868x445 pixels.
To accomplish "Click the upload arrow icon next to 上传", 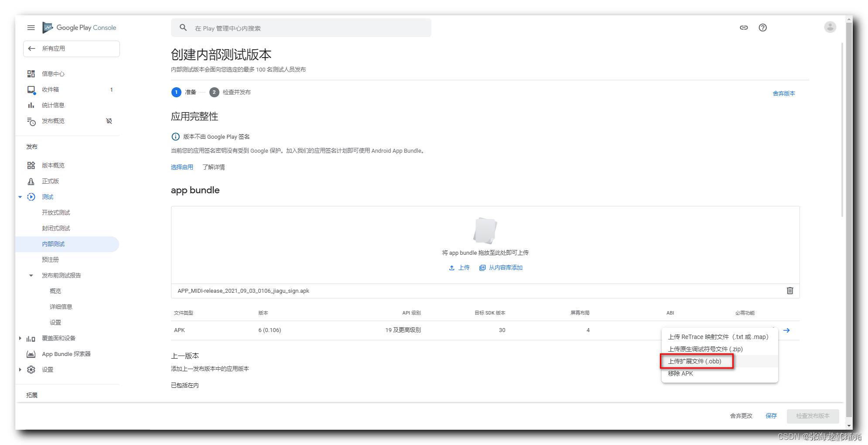I will pyautogui.click(x=452, y=268).
